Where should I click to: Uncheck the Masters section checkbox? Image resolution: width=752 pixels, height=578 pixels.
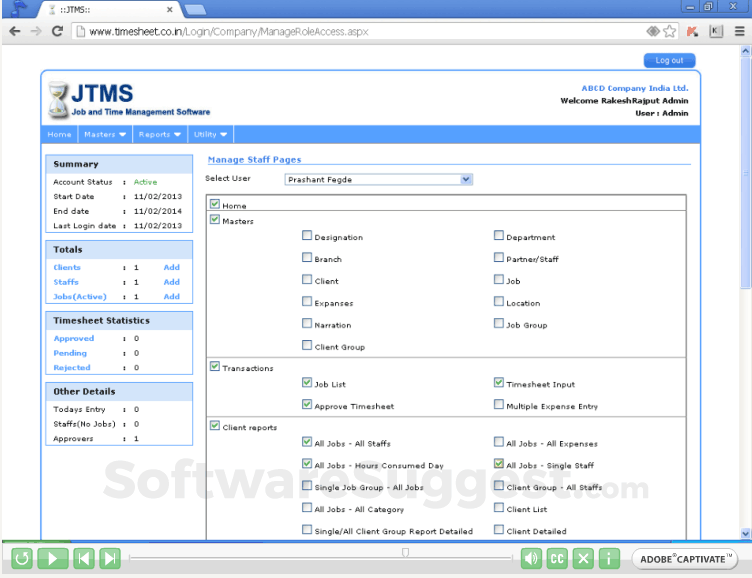[214, 220]
